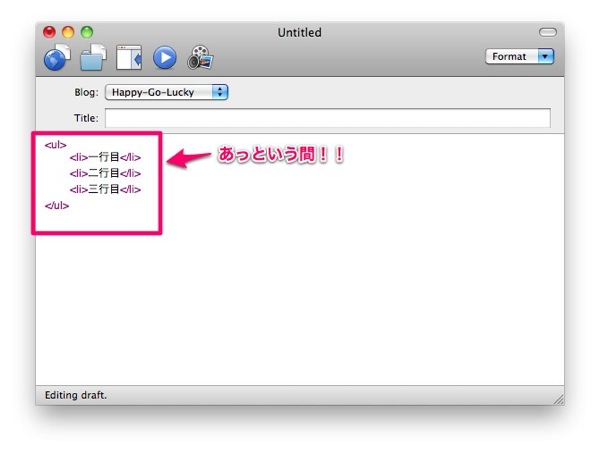
Task: Click the closing </ul> tag line
Action: (57, 206)
